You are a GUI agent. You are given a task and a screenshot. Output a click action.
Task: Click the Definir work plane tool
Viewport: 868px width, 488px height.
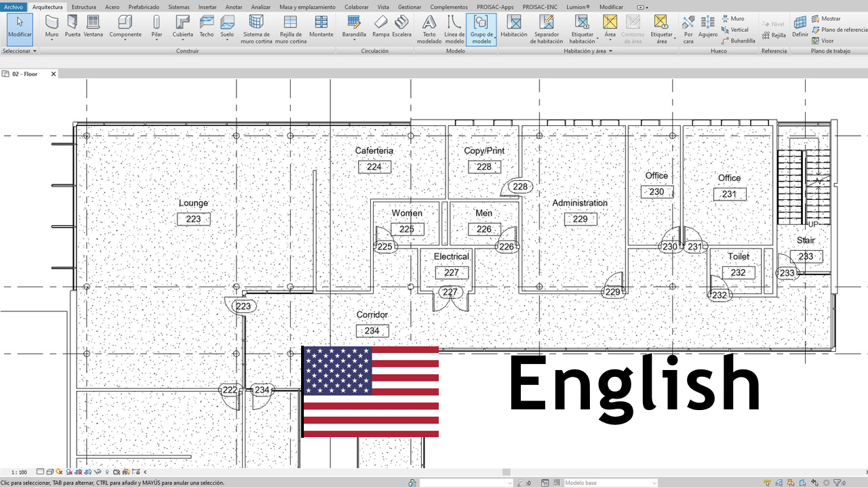(x=800, y=26)
